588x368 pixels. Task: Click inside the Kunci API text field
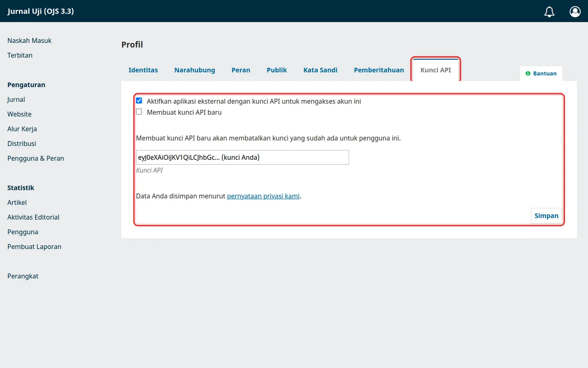243,157
